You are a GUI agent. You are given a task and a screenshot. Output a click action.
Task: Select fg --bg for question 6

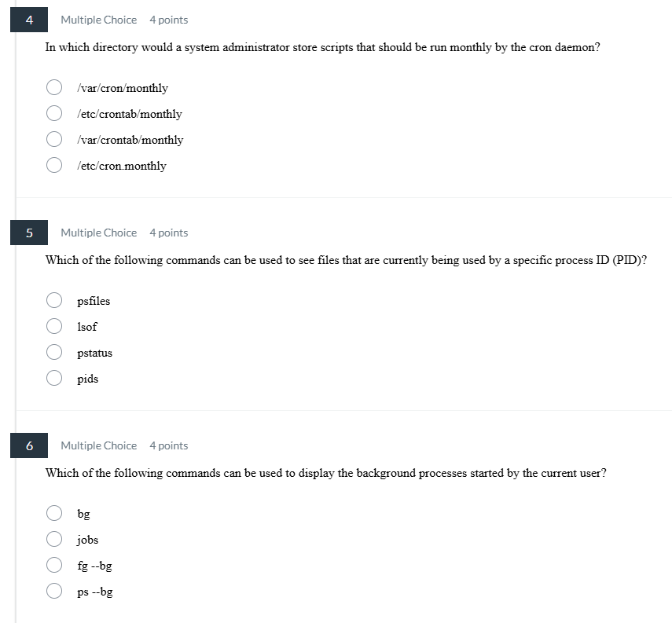click(53, 564)
